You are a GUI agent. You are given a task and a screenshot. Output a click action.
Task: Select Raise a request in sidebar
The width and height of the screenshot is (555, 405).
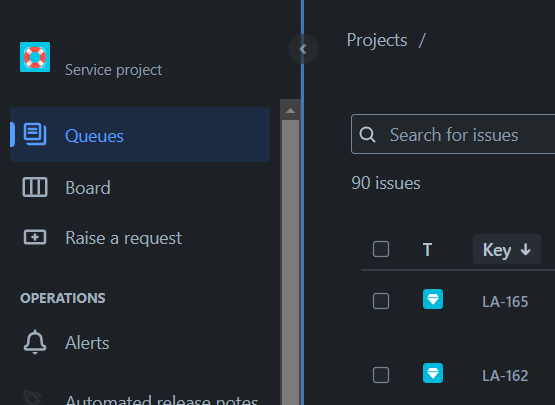[140, 238]
